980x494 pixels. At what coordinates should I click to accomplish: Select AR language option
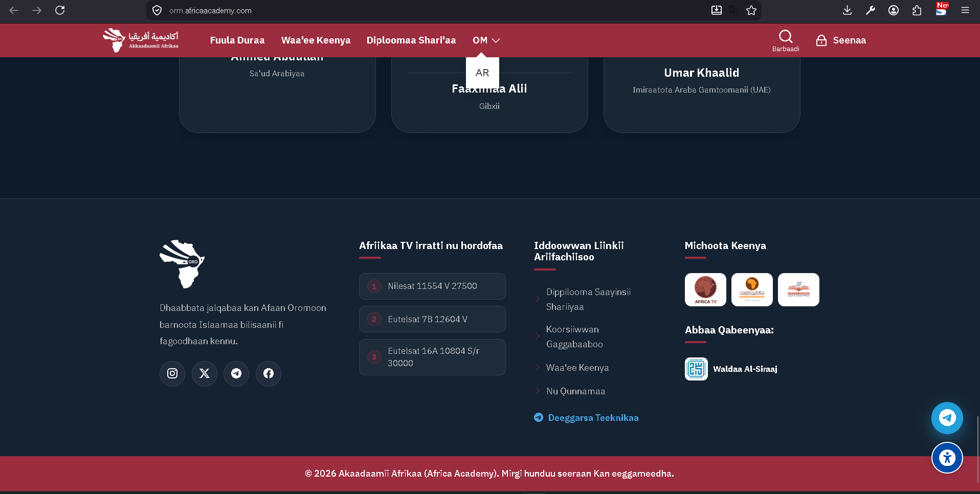482,73
